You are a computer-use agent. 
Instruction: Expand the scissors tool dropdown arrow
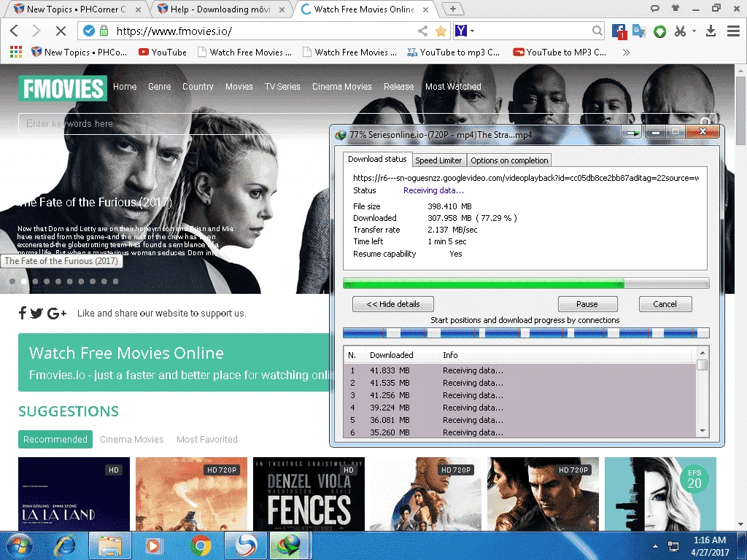694,31
